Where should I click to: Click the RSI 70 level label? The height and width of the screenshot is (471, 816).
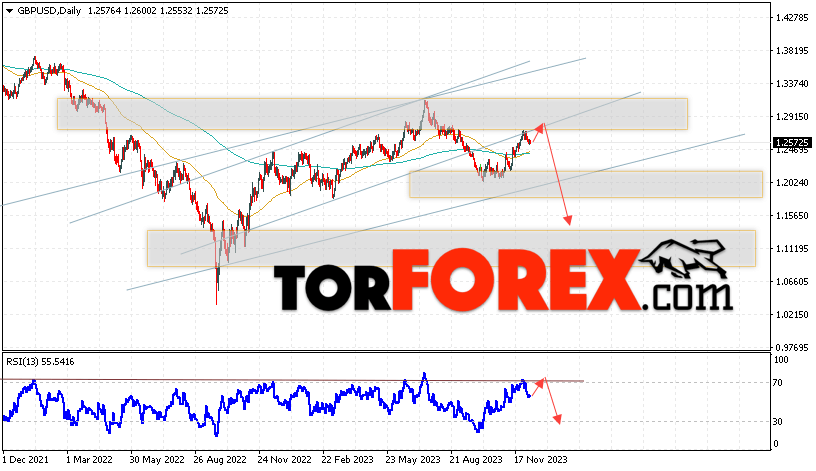(777, 383)
